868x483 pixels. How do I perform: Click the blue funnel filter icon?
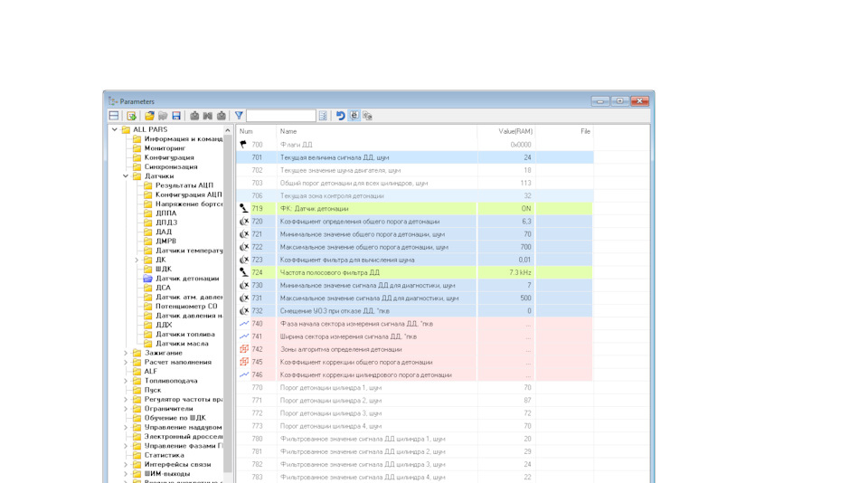(x=239, y=115)
